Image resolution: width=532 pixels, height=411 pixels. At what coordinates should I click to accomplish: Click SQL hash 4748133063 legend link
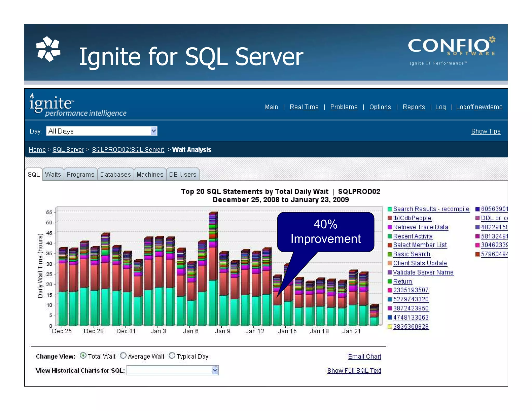pyautogui.click(x=411, y=317)
